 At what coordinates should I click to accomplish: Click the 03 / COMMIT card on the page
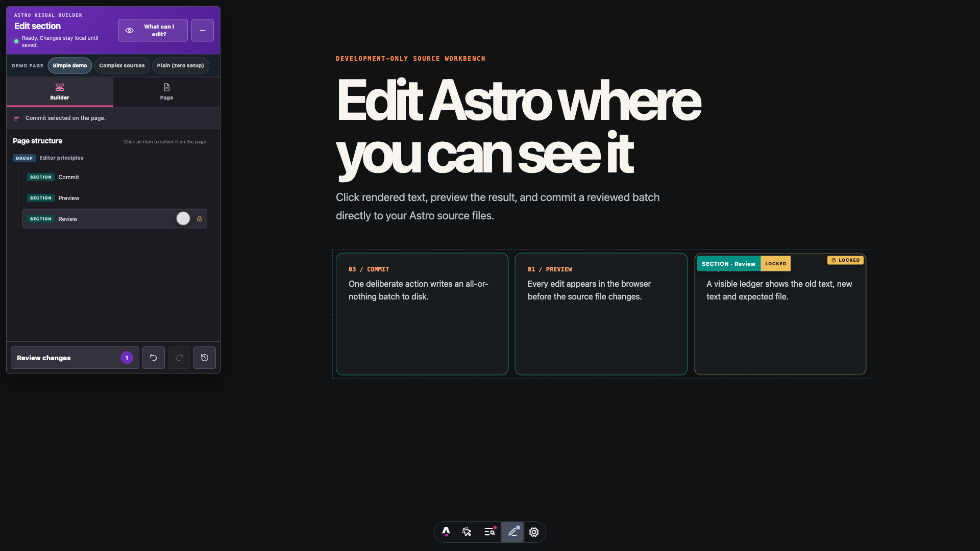click(422, 314)
